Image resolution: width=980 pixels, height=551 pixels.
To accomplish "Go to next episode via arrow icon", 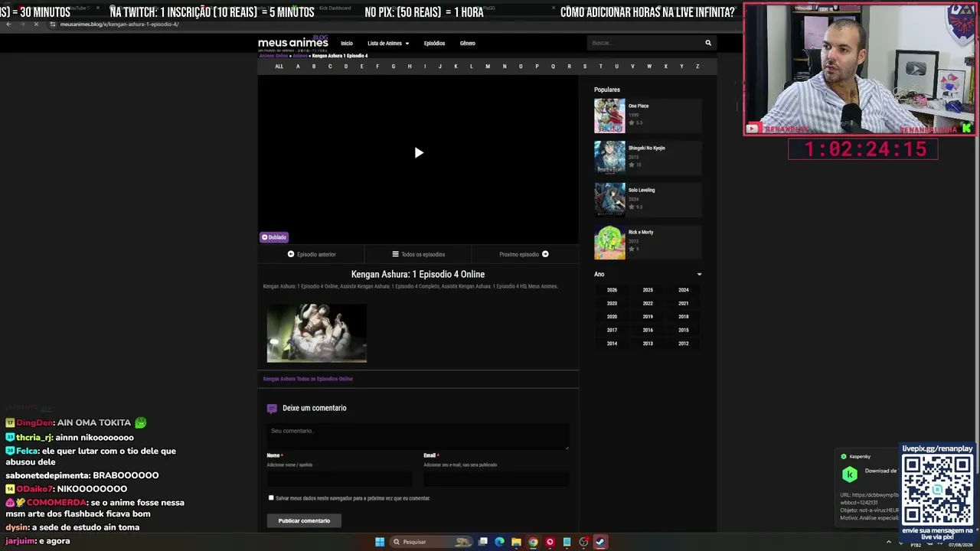I will 545,254.
